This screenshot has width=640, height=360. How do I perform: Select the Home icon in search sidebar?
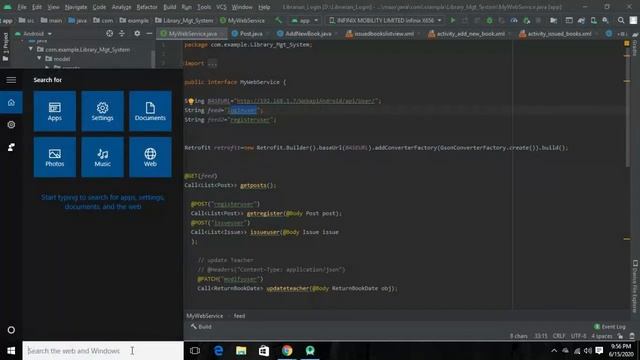11,102
